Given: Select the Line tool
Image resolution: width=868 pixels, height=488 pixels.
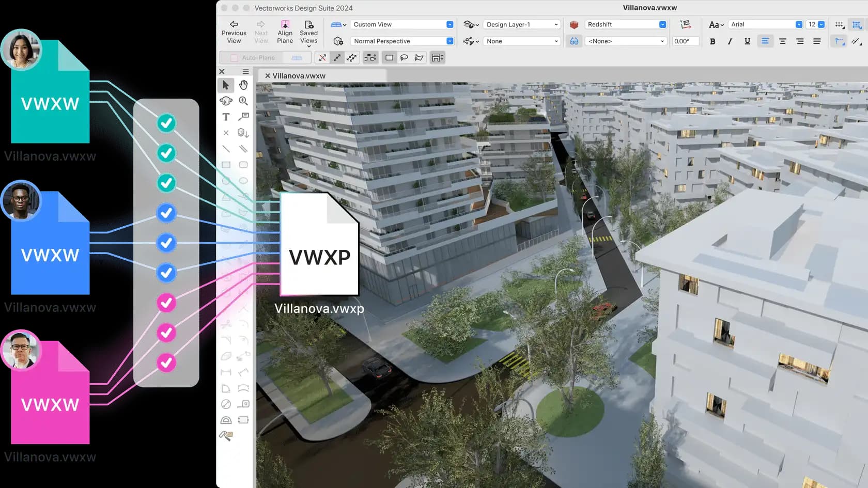Looking at the screenshot, I should (226, 149).
